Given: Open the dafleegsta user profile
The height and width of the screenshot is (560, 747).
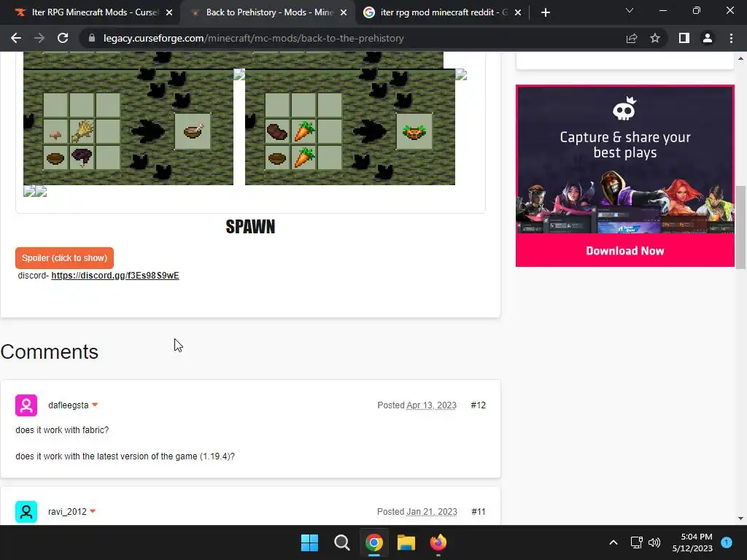Looking at the screenshot, I should pos(68,405).
